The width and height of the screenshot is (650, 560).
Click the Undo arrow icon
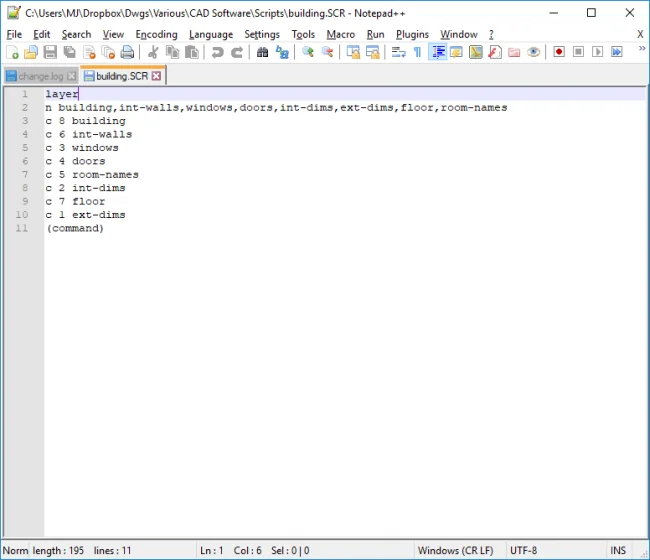point(217,52)
